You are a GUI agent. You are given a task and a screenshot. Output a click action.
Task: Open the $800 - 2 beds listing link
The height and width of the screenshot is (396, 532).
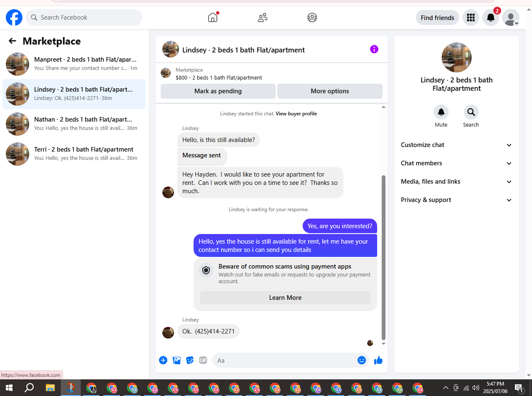(219, 77)
